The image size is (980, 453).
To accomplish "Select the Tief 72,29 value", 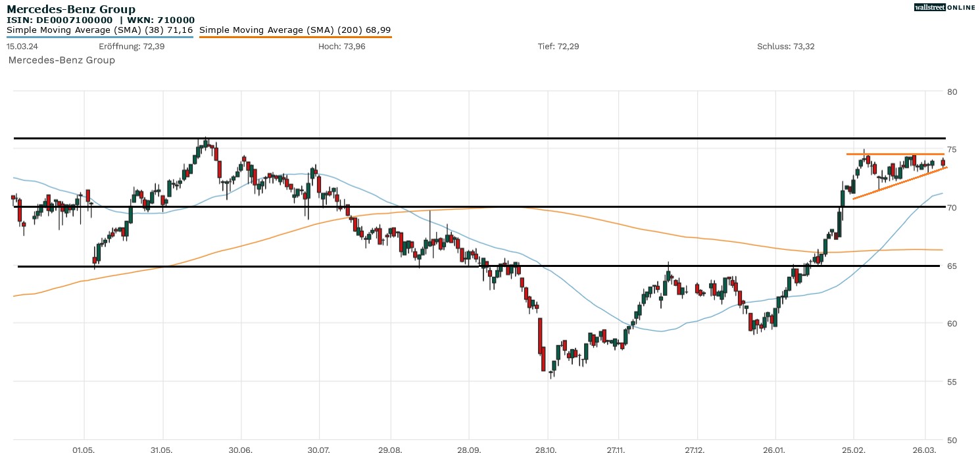I will [558, 47].
